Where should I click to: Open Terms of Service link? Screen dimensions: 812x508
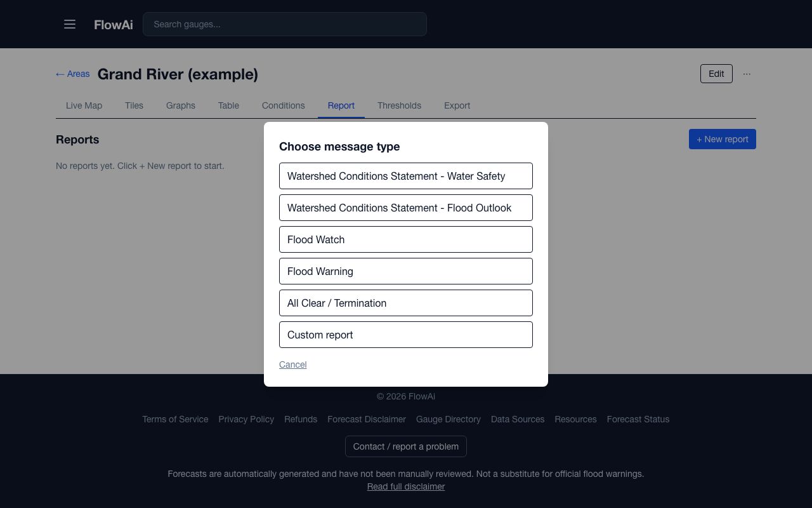pos(175,419)
